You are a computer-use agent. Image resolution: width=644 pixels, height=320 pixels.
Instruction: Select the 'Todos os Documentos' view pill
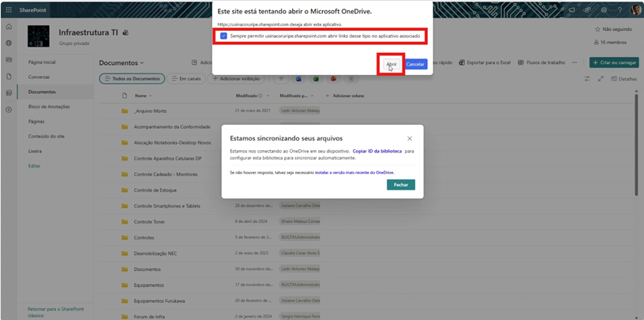[133, 78]
